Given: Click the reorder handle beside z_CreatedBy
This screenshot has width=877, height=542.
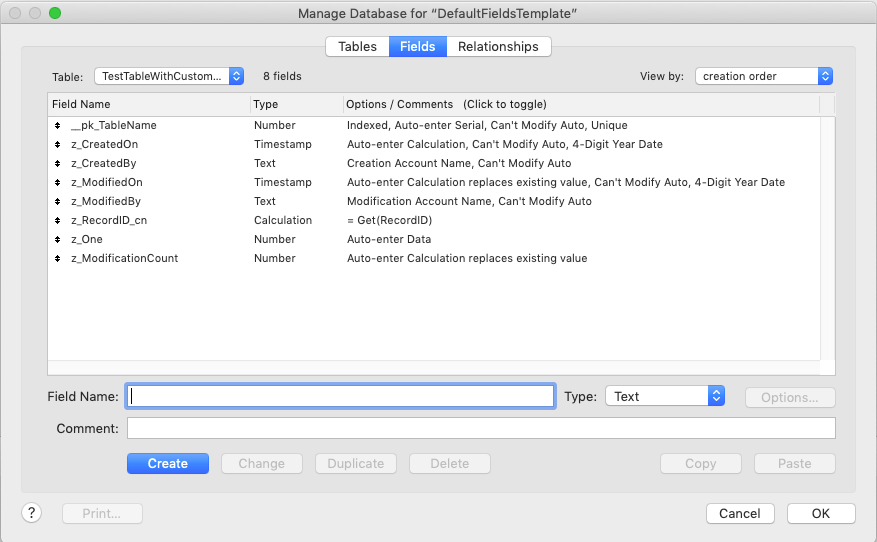Looking at the screenshot, I should tap(58, 164).
